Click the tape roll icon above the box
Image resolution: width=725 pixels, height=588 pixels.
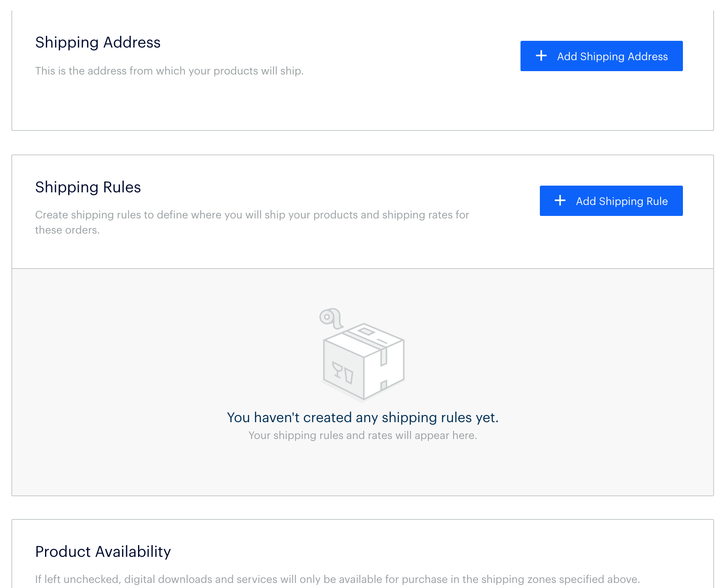[x=330, y=318]
